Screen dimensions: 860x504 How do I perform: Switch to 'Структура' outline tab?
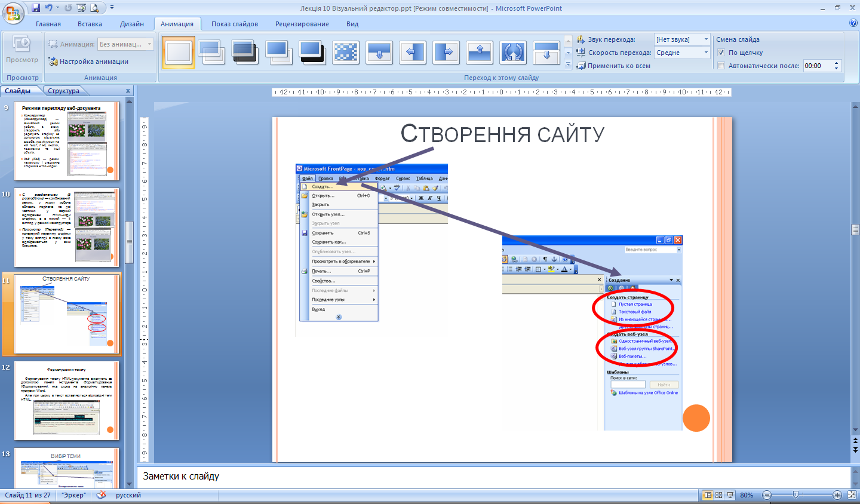(64, 91)
